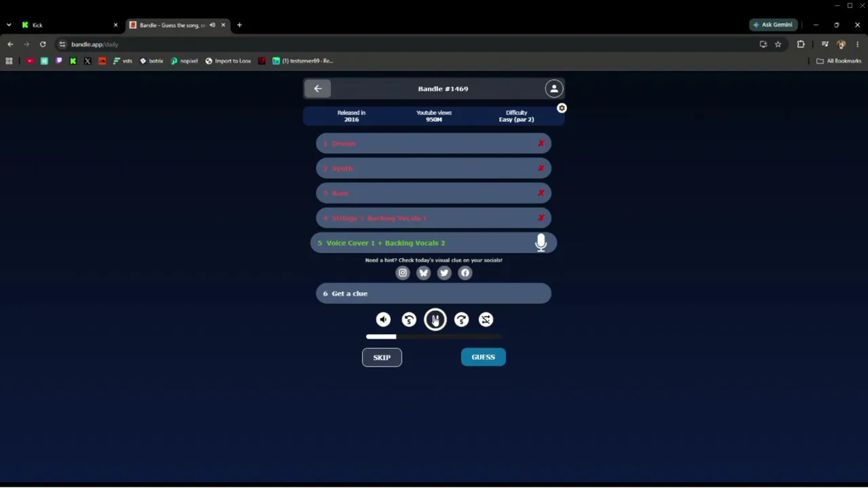Viewport: 868px width, 488px height.
Task: Select the Drums track row
Action: pyautogui.click(x=433, y=144)
